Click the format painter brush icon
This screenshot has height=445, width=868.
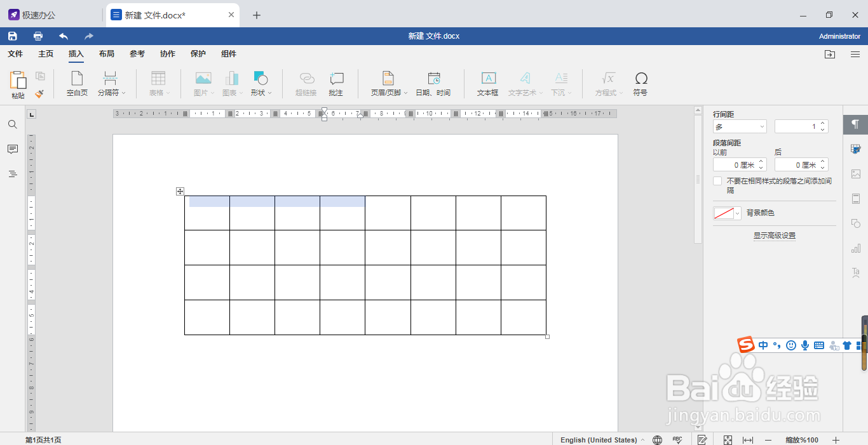click(39, 93)
